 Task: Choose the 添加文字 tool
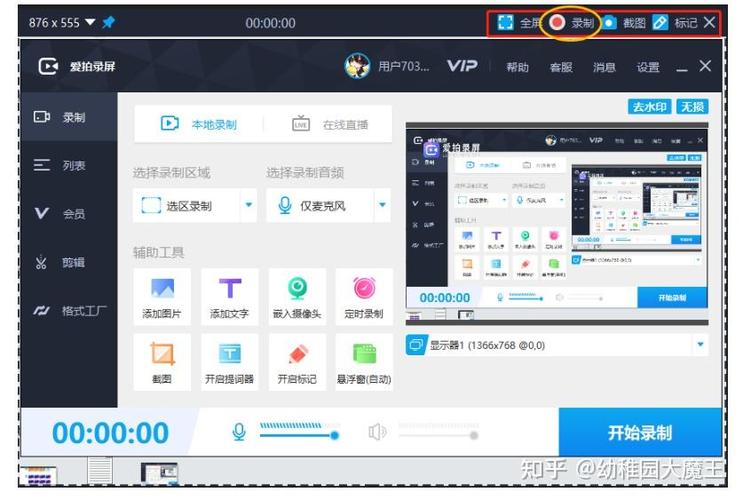point(229,297)
